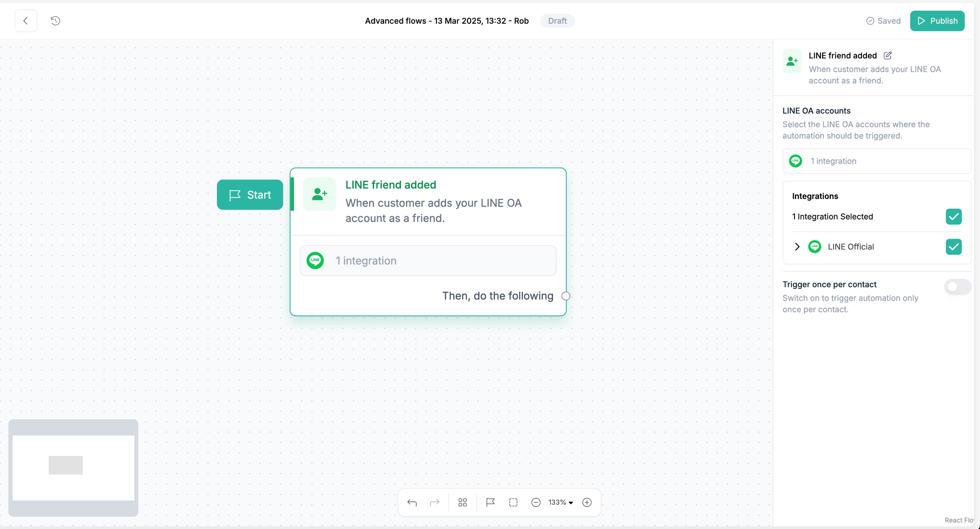Open the 1 integration selector in side panel
980x529 pixels.
click(x=876, y=161)
